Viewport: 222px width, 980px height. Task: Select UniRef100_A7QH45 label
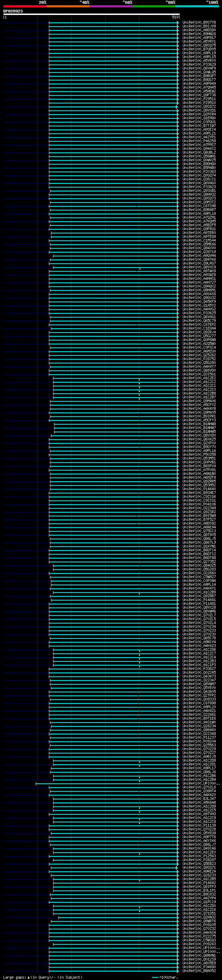[x=199, y=88]
